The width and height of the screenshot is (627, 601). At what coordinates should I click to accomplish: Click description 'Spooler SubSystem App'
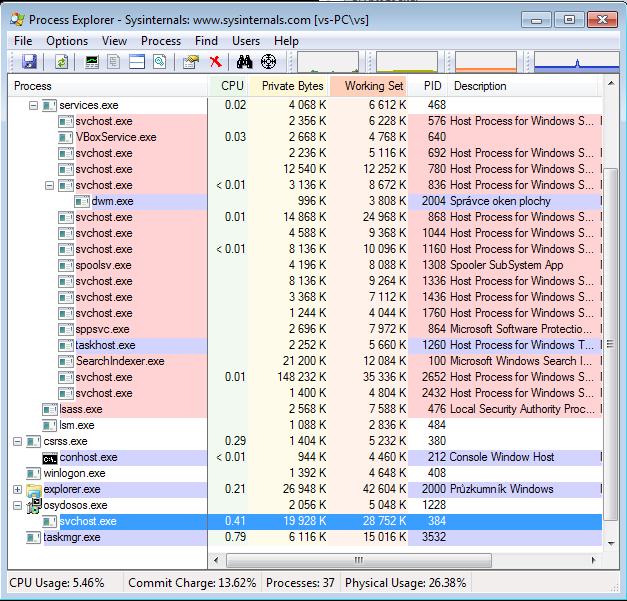(x=507, y=265)
